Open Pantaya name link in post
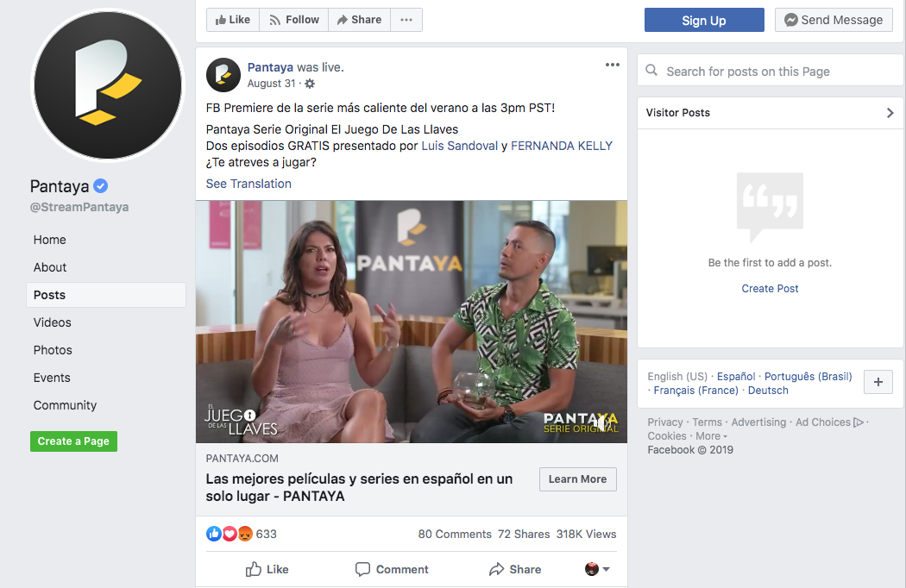Image resolution: width=906 pixels, height=588 pixels. click(x=270, y=67)
